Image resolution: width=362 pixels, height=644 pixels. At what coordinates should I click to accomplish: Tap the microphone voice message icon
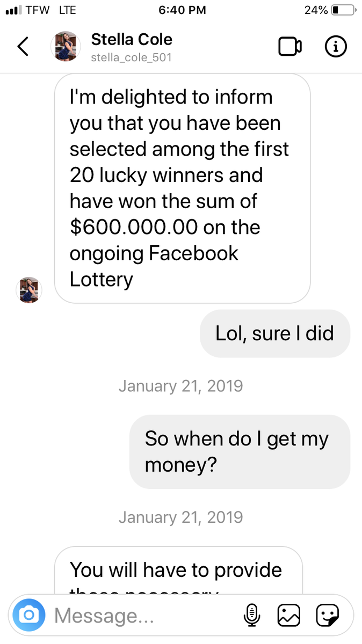tap(251, 615)
